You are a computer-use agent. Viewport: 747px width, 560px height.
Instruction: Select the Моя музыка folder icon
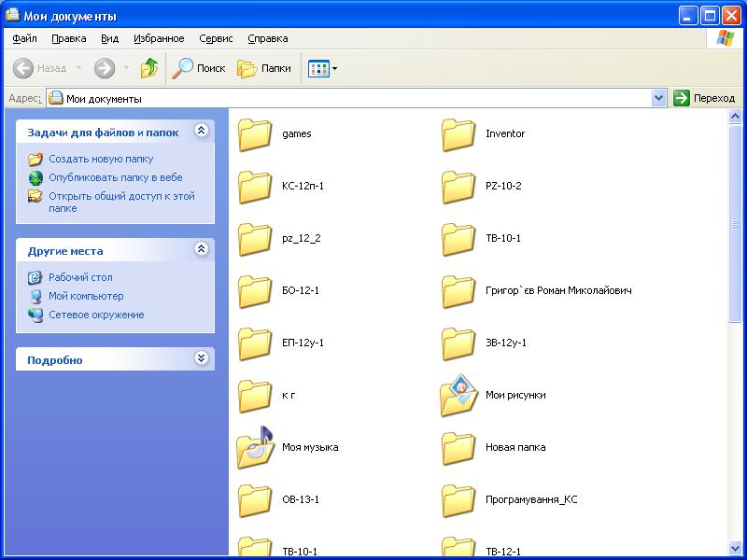[255, 448]
